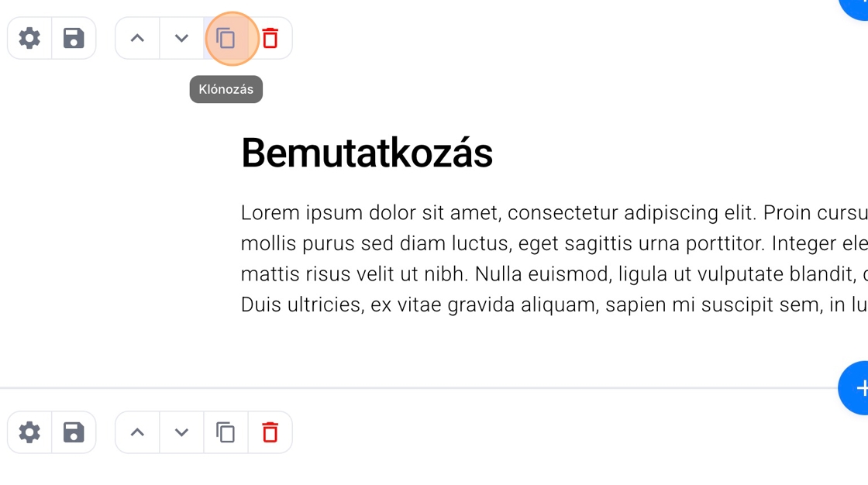The height and width of the screenshot is (485, 868).
Task: Add a new block below Bemutatkozás section
Action: (x=856, y=388)
